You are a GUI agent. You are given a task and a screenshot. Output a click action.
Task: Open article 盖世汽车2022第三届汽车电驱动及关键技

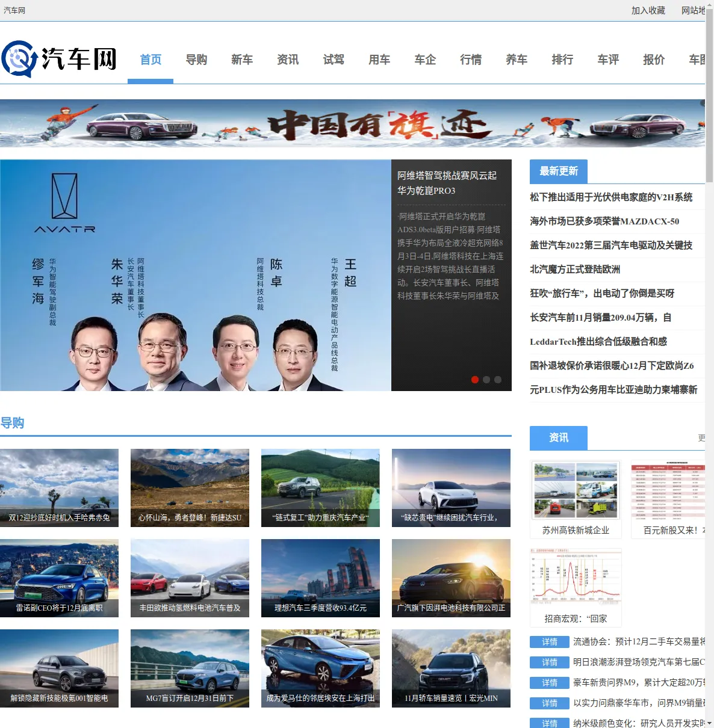click(x=611, y=245)
